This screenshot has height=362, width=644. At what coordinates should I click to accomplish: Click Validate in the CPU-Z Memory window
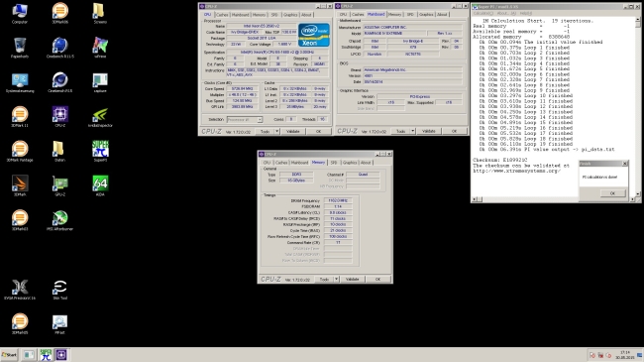pos(352,279)
